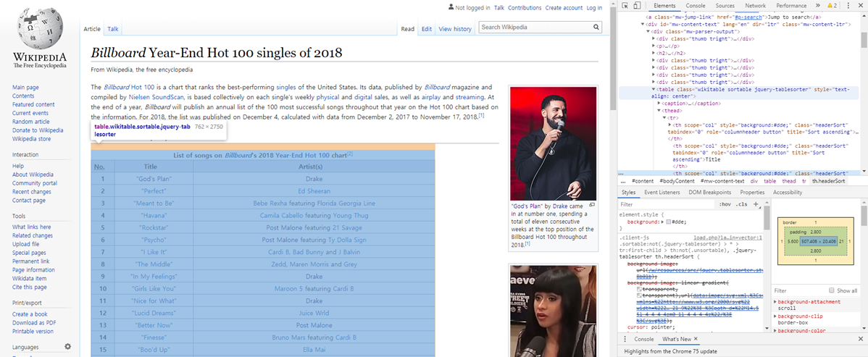Click the Log in link
The height and width of the screenshot is (357, 868).
coord(594,8)
